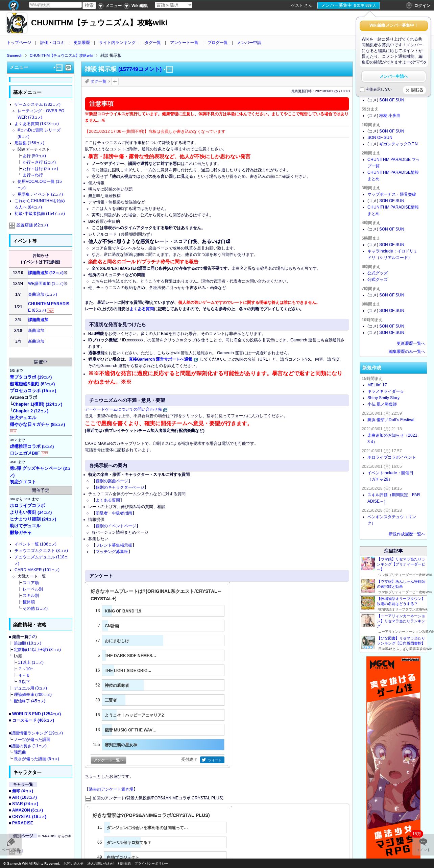Click the ウマ娘 リセマラ article thumbnail
This screenshot has width=434, height=868.
[x=368, y=563]
